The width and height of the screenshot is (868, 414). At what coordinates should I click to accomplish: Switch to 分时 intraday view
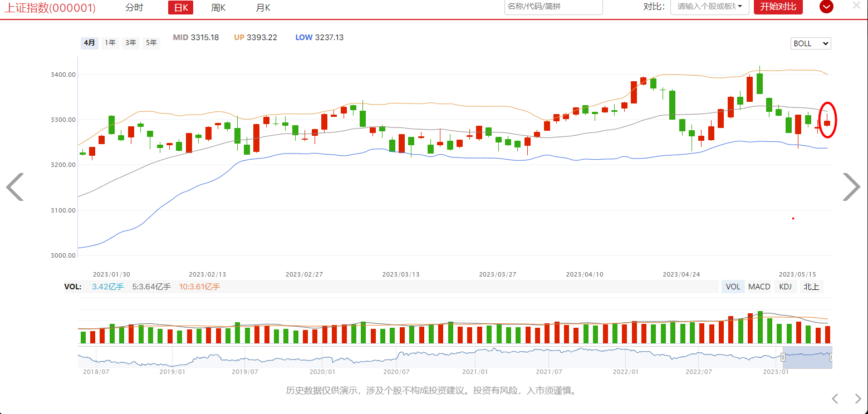134,7
